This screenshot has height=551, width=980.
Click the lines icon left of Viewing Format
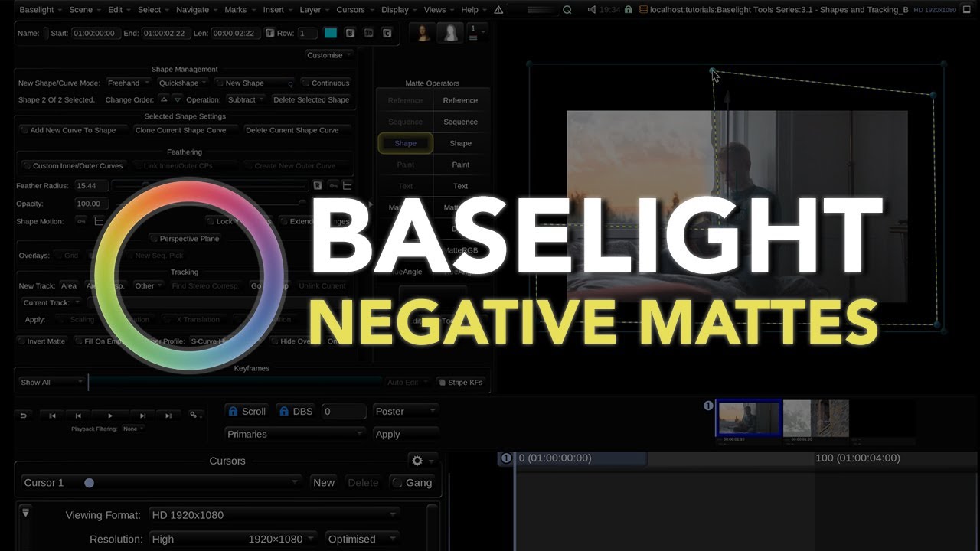(x=25, y=513)
